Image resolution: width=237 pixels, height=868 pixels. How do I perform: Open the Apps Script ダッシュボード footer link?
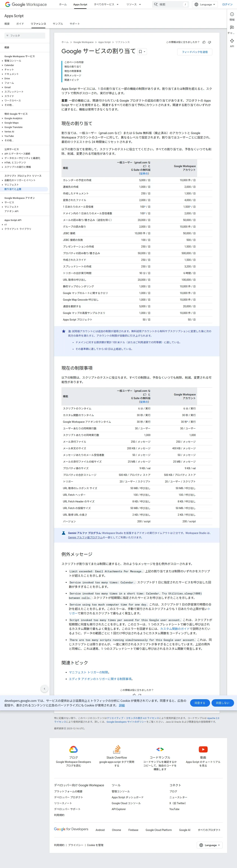tap(127, 797)
